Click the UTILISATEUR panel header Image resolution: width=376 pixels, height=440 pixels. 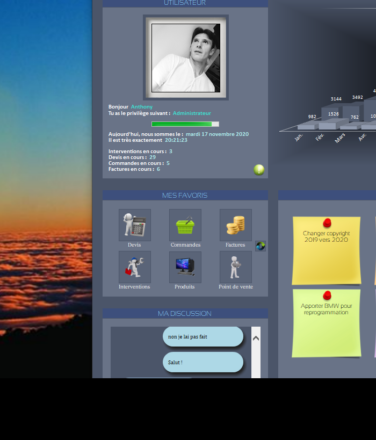(x=185, y=3)
